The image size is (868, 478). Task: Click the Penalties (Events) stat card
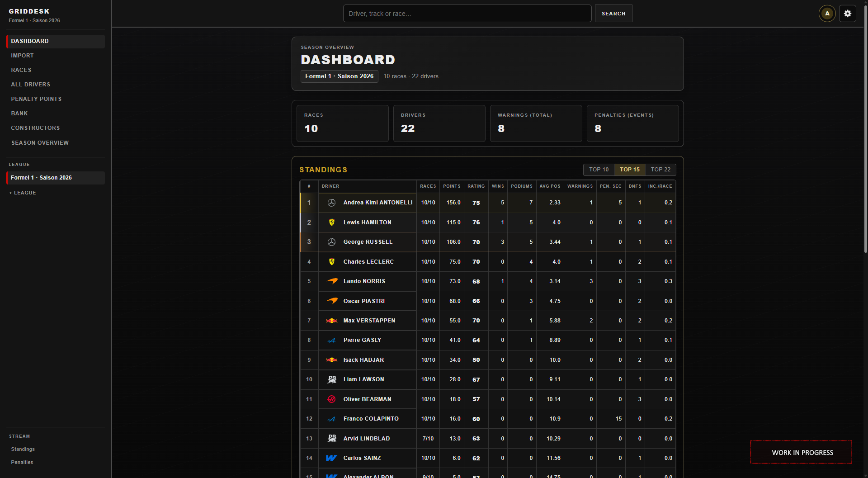click(633, 123)
